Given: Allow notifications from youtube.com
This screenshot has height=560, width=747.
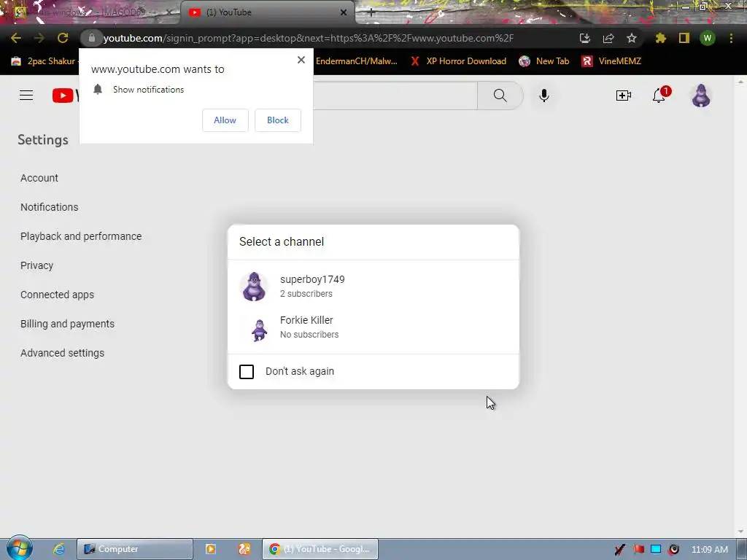Looking at the screenshot, I should (x=225, y=120).
